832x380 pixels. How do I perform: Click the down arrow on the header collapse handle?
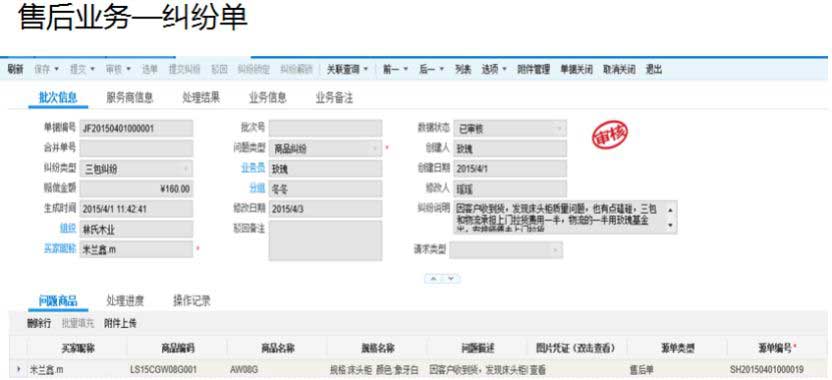point(450,279)
